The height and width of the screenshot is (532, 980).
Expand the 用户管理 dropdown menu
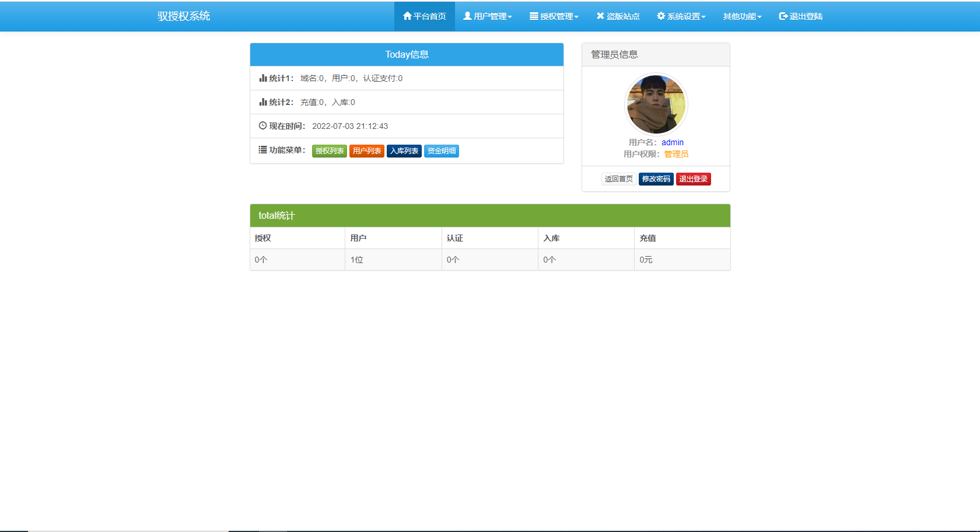(488, 16)
